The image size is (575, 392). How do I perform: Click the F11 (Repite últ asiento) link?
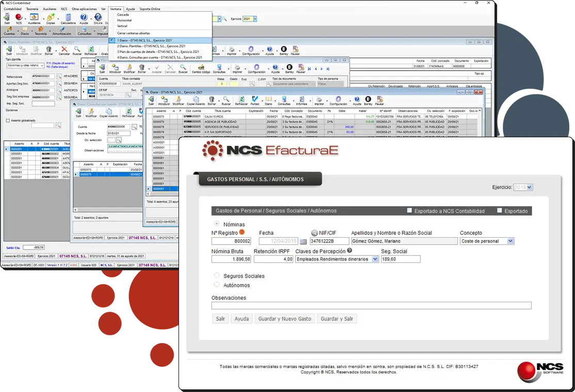click(61, 63)
